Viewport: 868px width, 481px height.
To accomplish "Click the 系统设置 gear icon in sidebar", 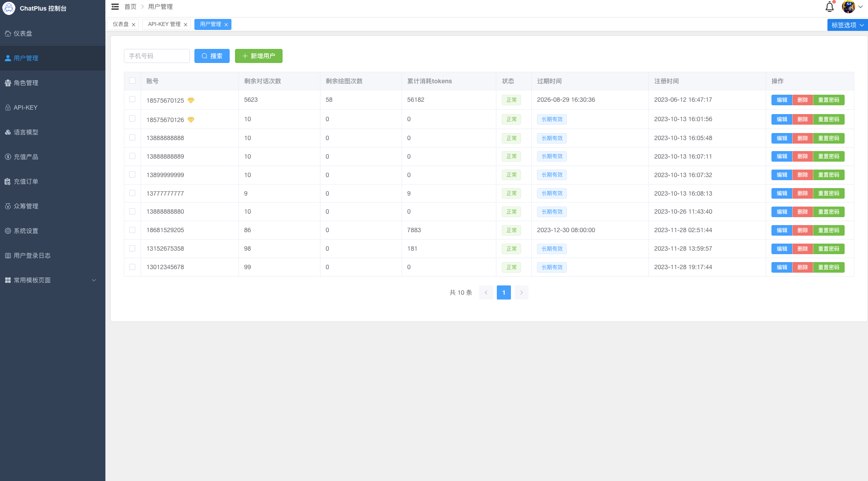I will (x=8, y=231).
